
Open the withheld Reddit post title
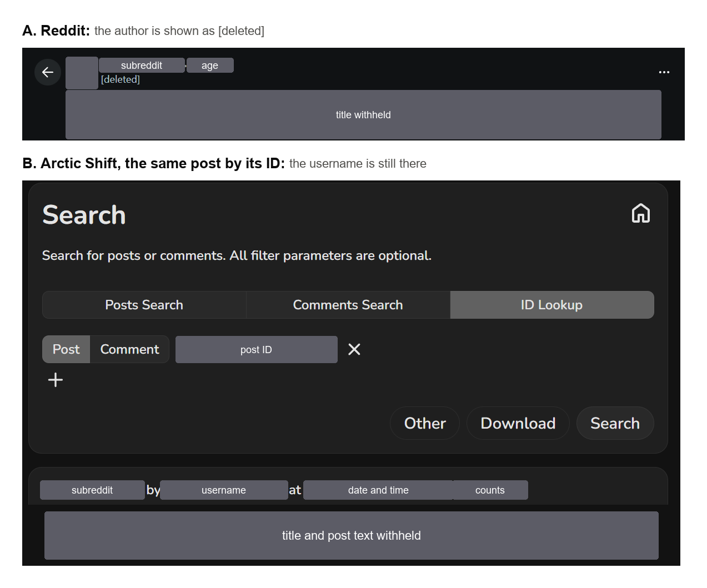363,114
